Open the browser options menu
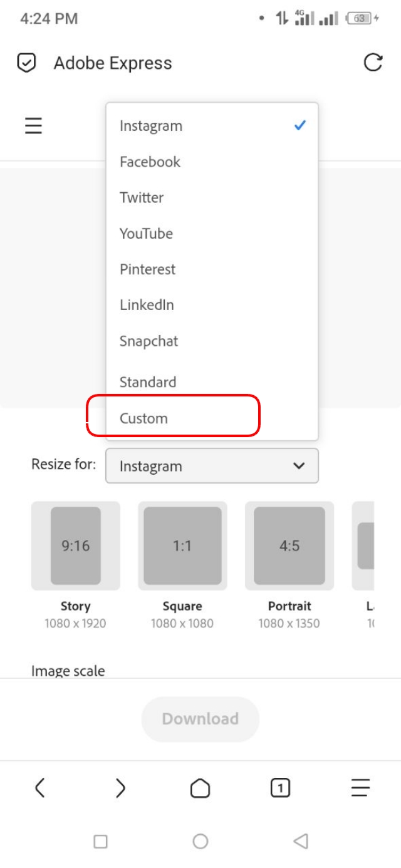Viewport: 401px width, 868px height. pos(360,787)
